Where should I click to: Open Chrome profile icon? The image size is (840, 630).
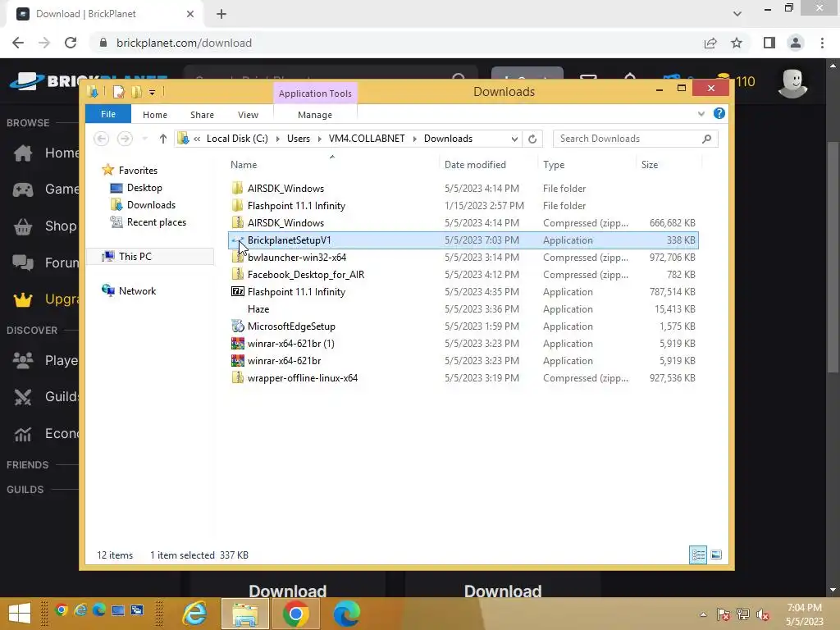pos(796,43)
